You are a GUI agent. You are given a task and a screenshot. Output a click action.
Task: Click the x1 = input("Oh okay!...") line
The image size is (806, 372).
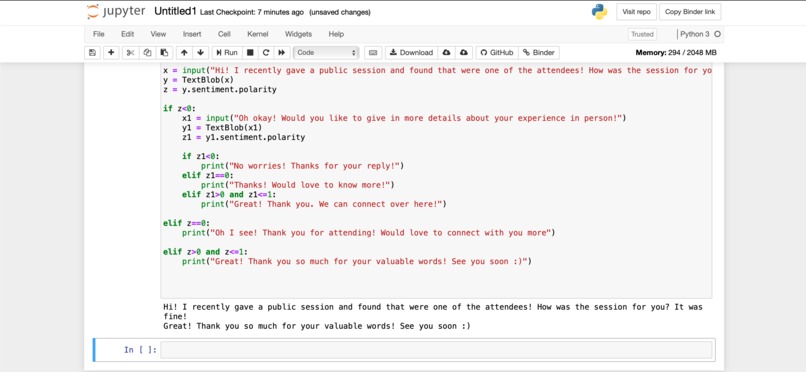(x=404, y=118)
